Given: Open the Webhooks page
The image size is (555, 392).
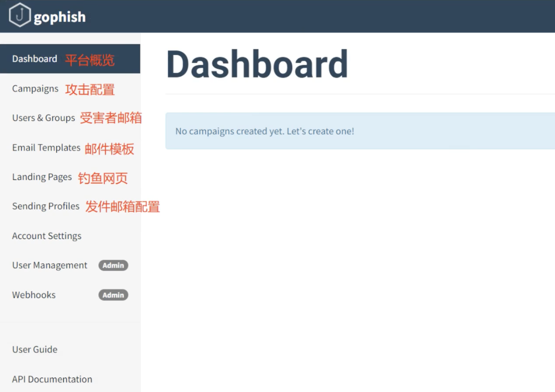Looking at the screenshot, I should point(34,295).
